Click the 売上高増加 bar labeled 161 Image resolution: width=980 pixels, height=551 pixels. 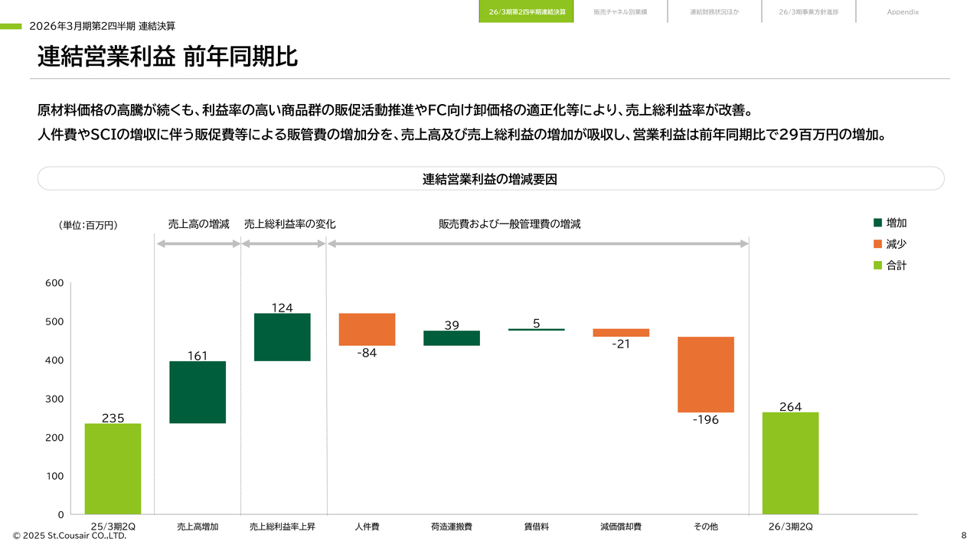[x=198, y=392]
